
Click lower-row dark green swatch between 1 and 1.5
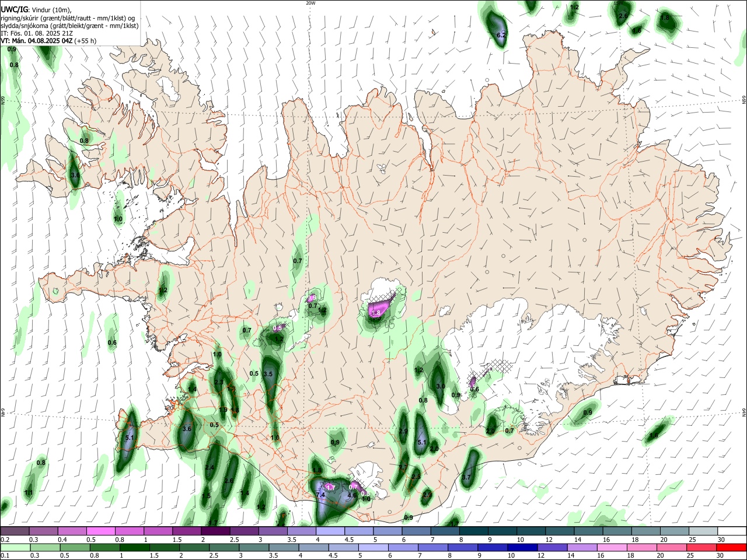click(135, 548)
